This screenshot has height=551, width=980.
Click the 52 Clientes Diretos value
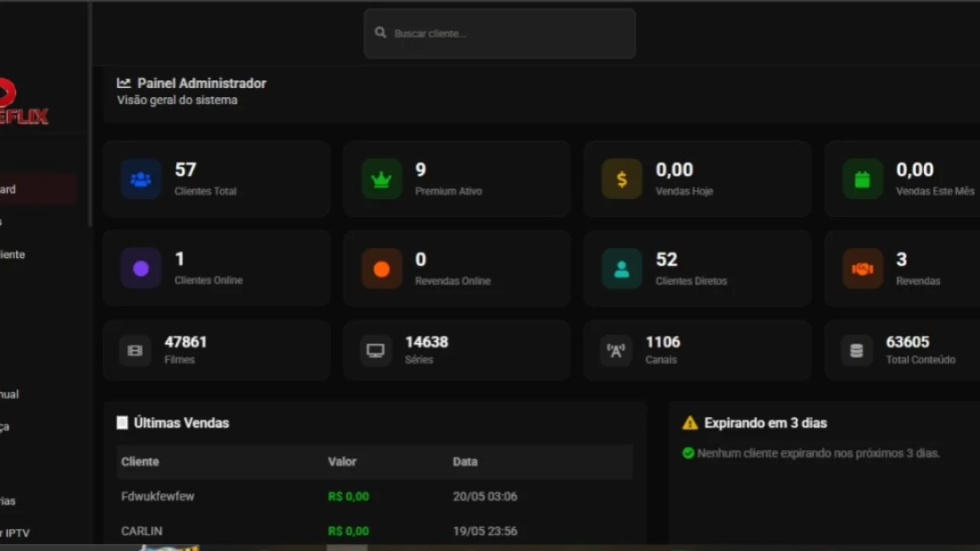[666, 259]
